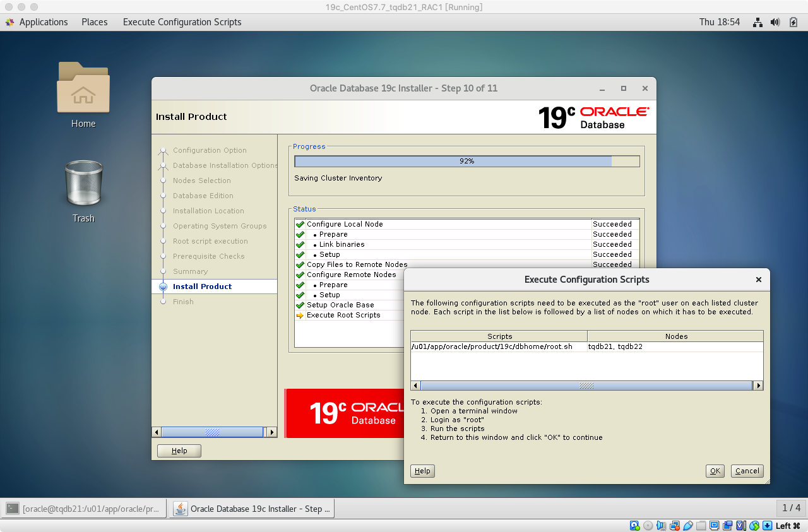Click the Copy Files to Remote Nodes row
The image size is (808, 532).
(467, 264)
